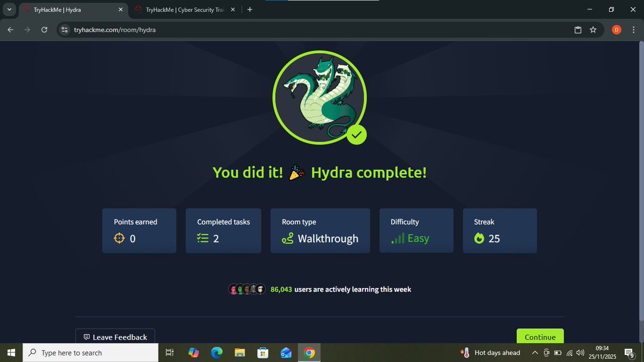Open Chrome's three-dot menu
Image resolution: width=644 pixels, height=362 pixels.
634,30
